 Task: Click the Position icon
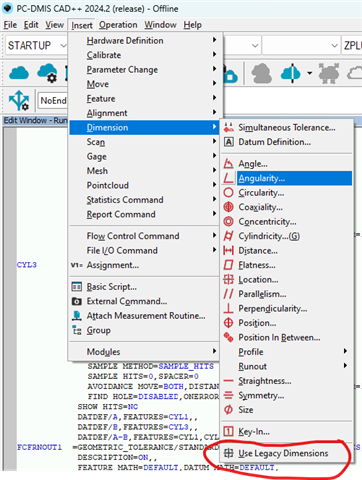point(228,323)
